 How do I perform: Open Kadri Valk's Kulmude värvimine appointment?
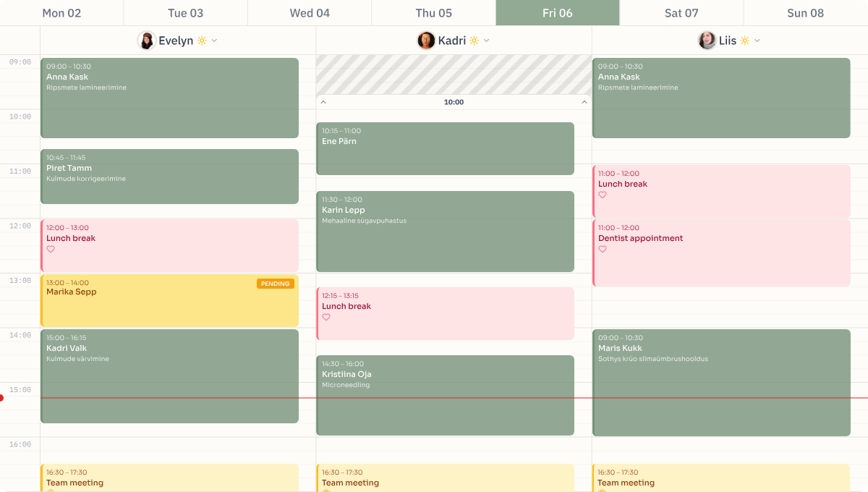tap(169, 376)
